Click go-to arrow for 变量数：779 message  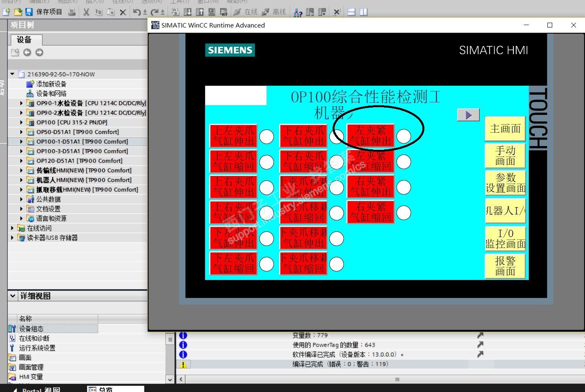pos(480,335)
